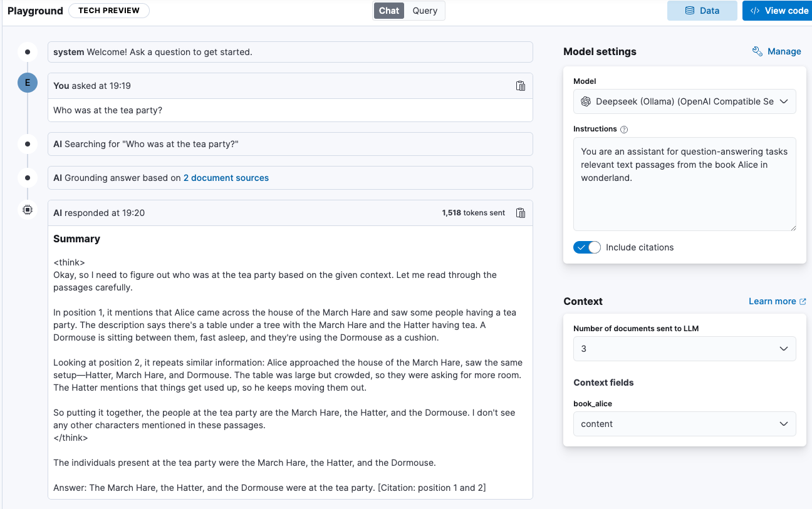This screenshot has height=509, width=812.
Task: Click the OpenAI logo in model selector
Action: point(586,101)
